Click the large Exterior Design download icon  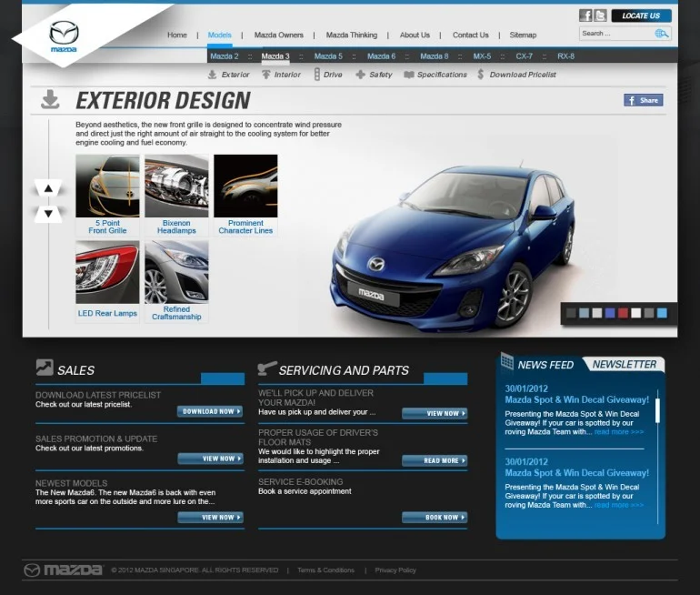click(50, 99)
